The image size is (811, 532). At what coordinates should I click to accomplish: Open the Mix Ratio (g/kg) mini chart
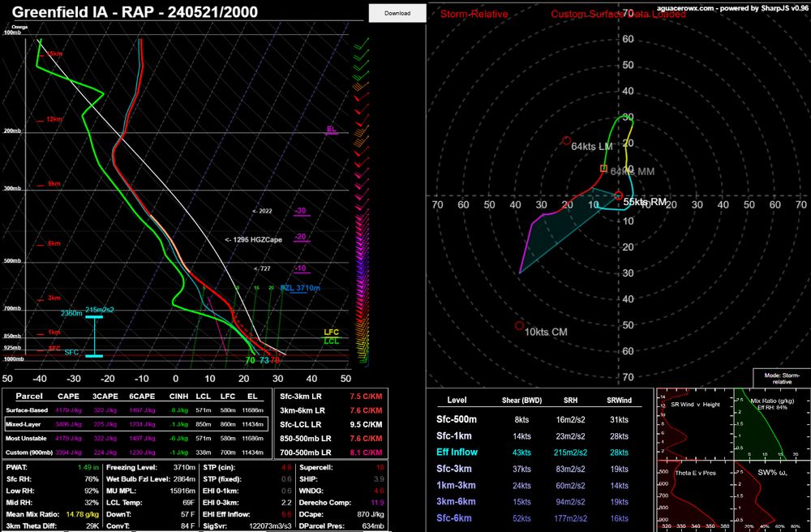click(772, 424)
